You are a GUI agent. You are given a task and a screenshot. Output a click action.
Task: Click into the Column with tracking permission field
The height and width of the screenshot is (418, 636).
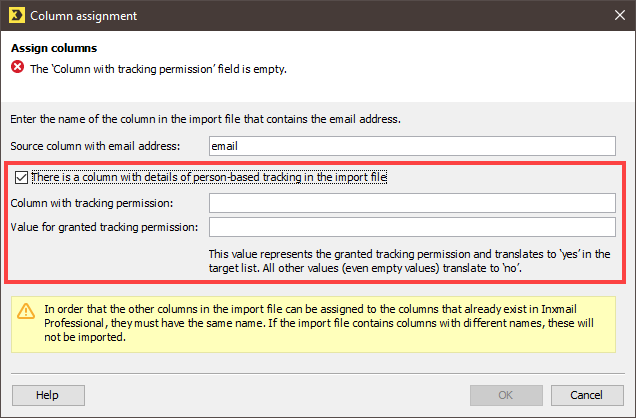point(412,203)
